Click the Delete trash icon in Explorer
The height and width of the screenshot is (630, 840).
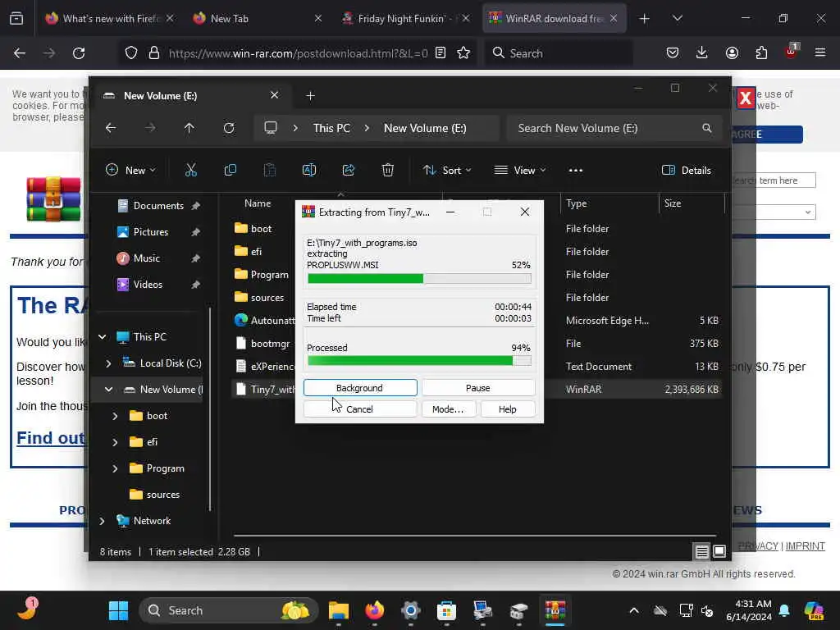(388, 171)
